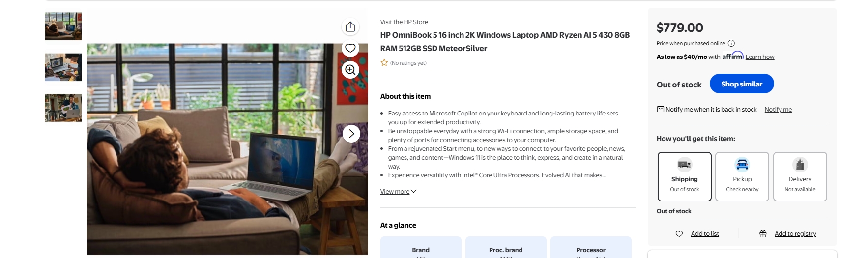Viewport: 868px width, 258px height.
Task: Click the share icon above product image
Action: click(x=350, y=27)
